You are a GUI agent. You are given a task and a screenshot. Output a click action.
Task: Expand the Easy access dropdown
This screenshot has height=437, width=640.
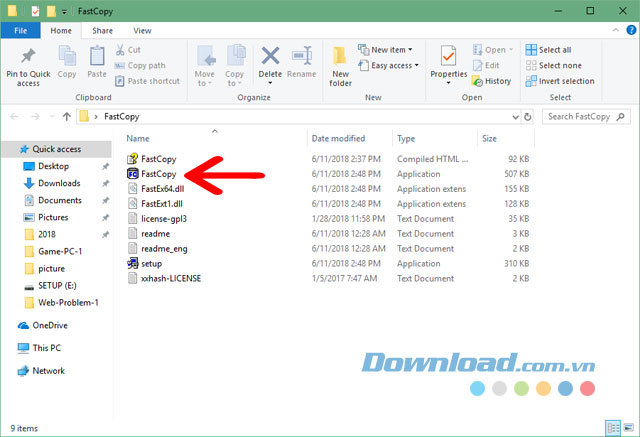pos(391,66)
